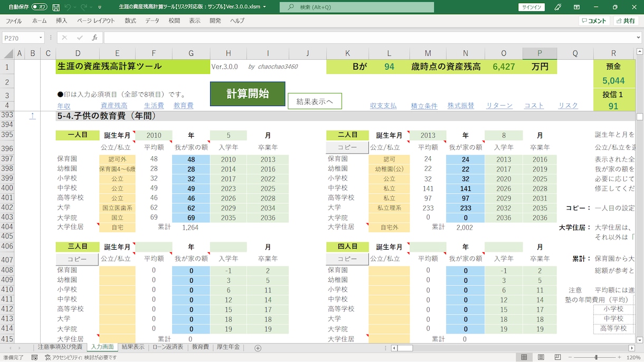
Task: Click the Undo arrow icon
Action: tap(68, 7)
